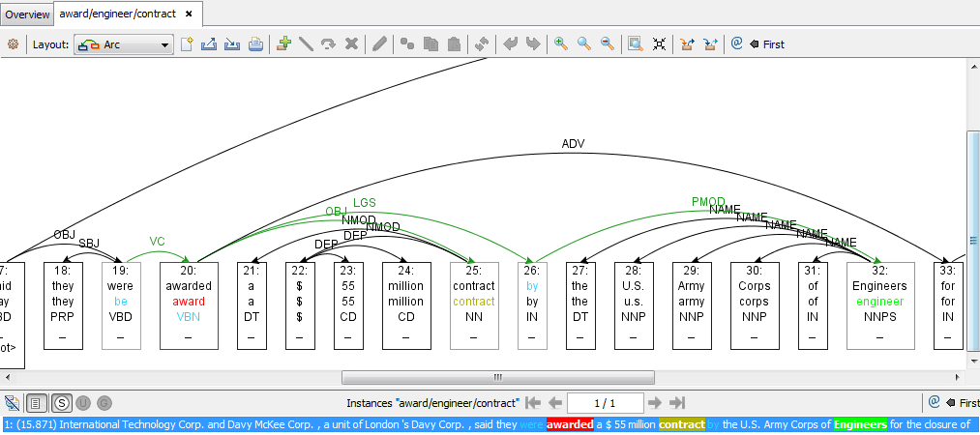Select node 20 awarded
Image resolution: width=980 pixels, height=435 pixels.
coord(189,305)
